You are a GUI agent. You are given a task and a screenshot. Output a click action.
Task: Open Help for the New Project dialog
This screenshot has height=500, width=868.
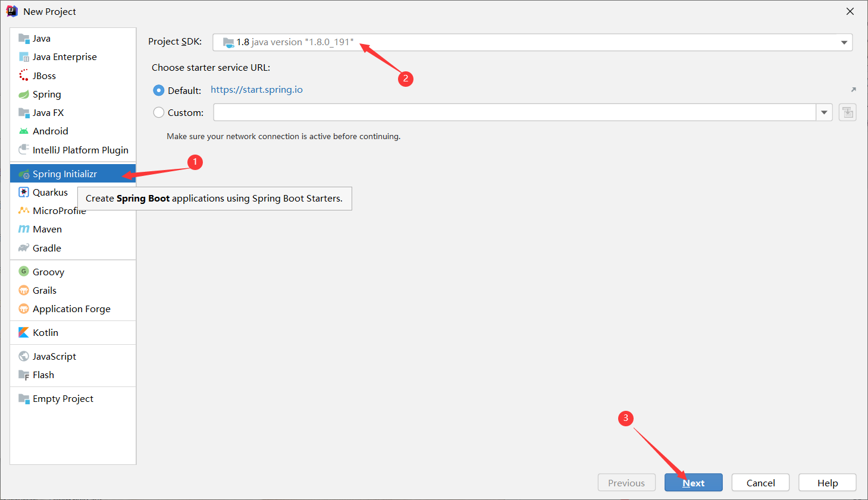pos(828,483)
